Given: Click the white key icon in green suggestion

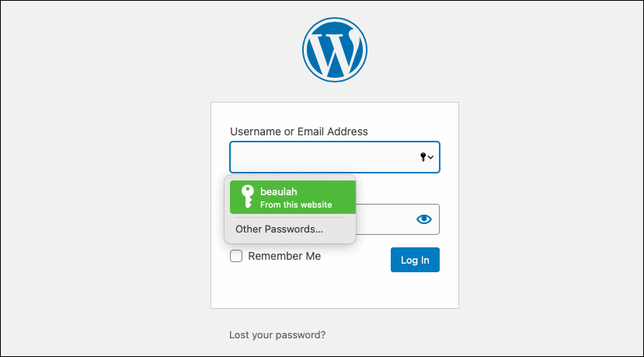Looking at the screenshot, I should click(x=247, y=197).
